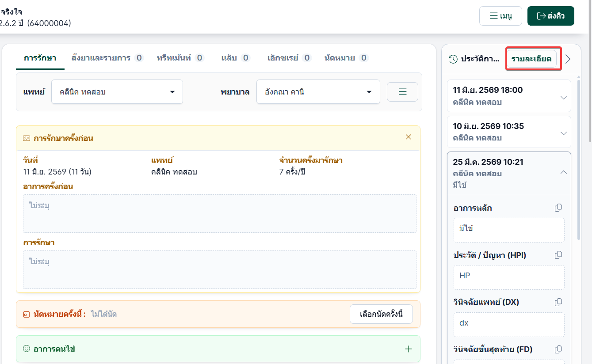Image resolution: width=592 pixels, height=364 pixels.
Task: Collapse the 25 มี.ค. 2569 10:21 history entry
Action: click(x=509, y=173)
